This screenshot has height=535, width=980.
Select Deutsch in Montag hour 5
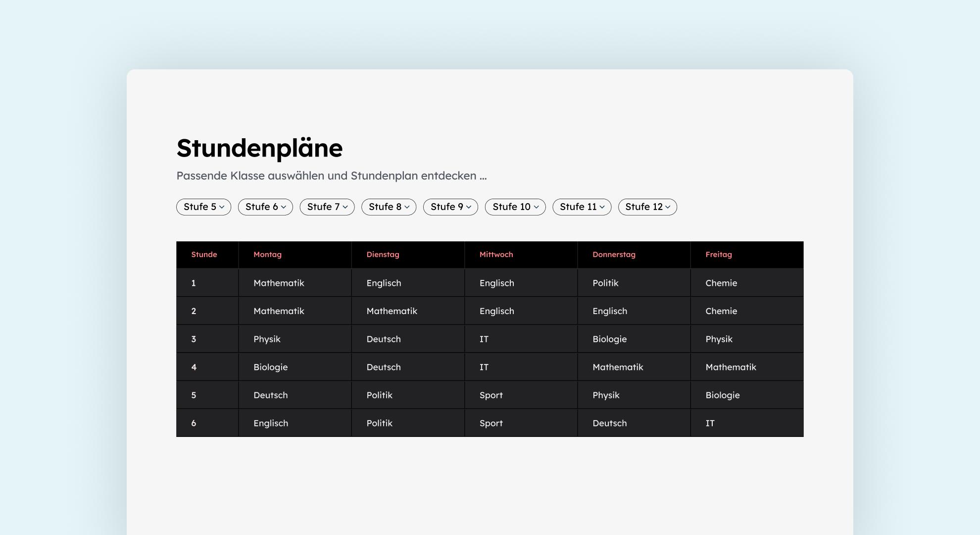(x=295, y=395)
